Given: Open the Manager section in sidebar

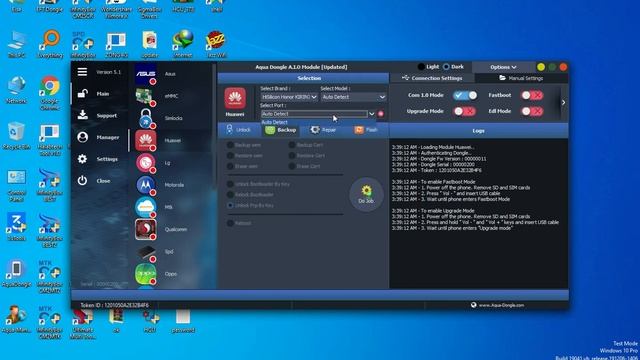Looking at the screenshot, I should coord(99,138).
